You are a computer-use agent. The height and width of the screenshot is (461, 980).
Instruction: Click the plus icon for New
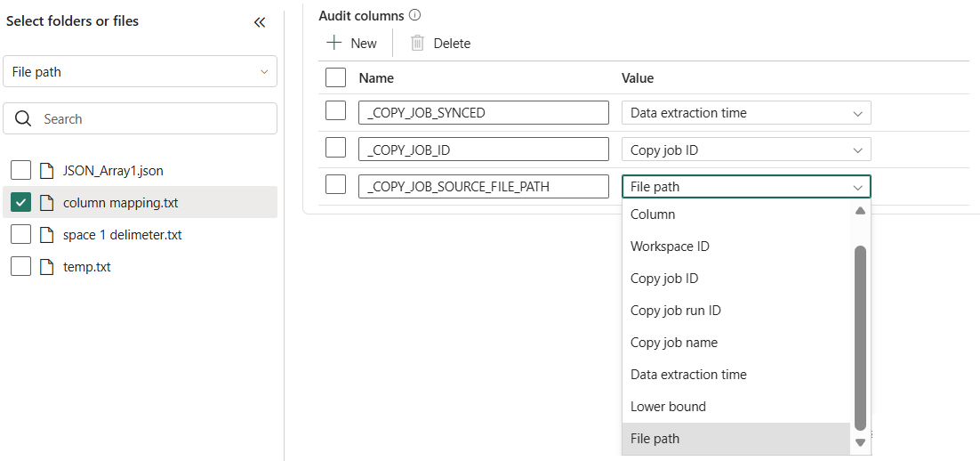coord(335,43)
